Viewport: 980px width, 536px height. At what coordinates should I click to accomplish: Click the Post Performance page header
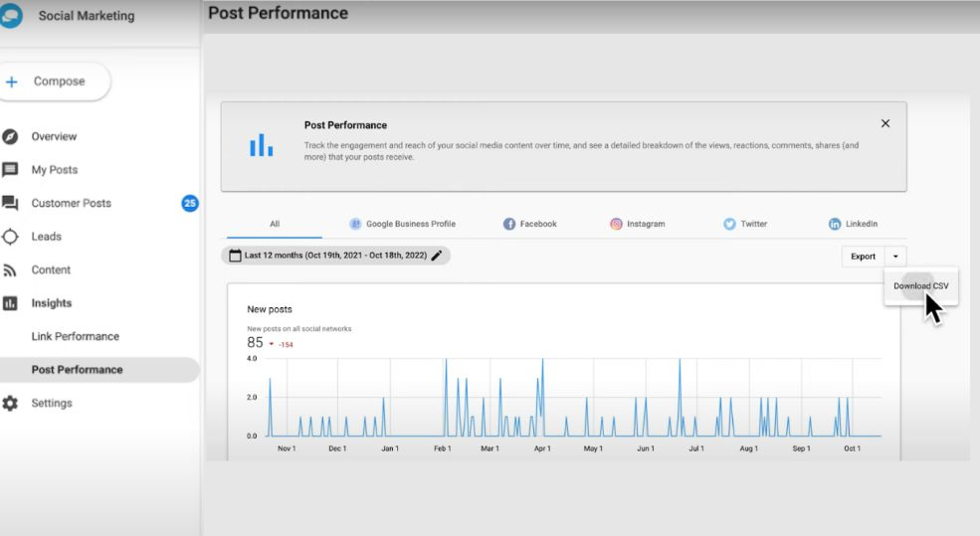(279, 13)
